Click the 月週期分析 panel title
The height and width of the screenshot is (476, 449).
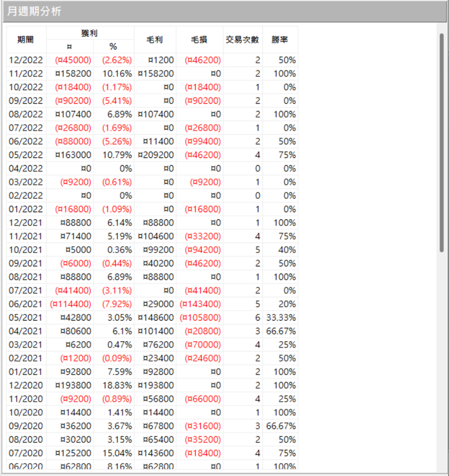(x=34, y=11)
